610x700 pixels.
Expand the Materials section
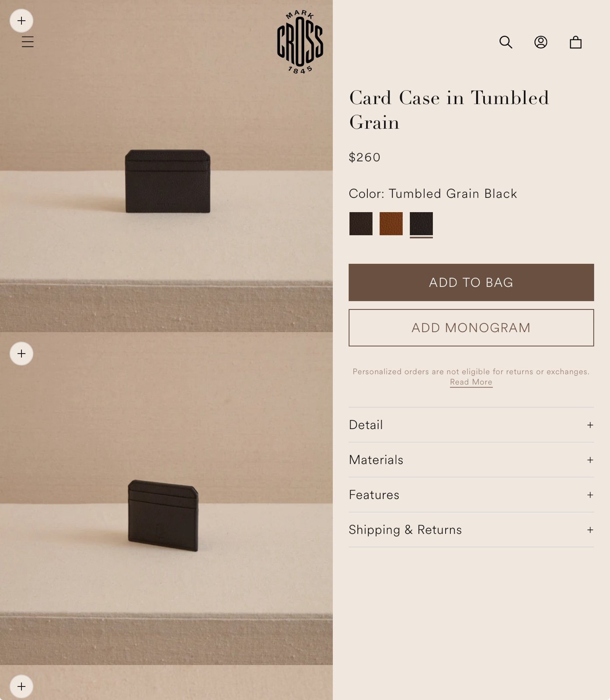(x=471, y=460)
